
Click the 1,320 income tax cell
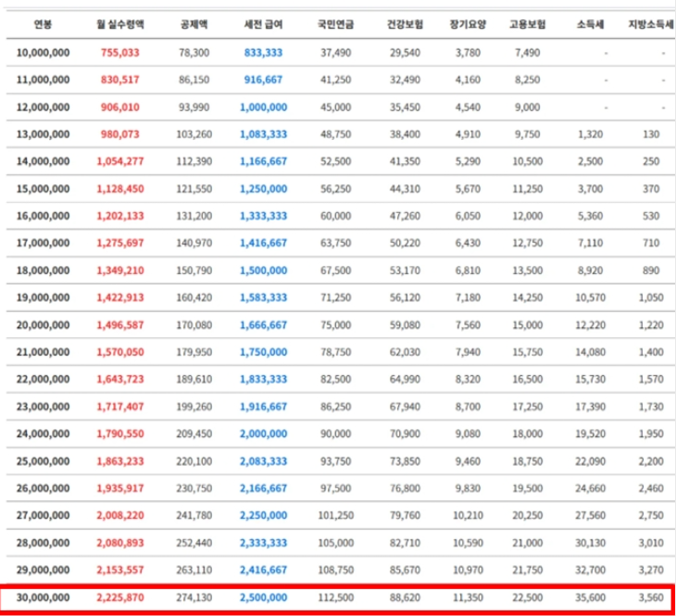point(590,134)
